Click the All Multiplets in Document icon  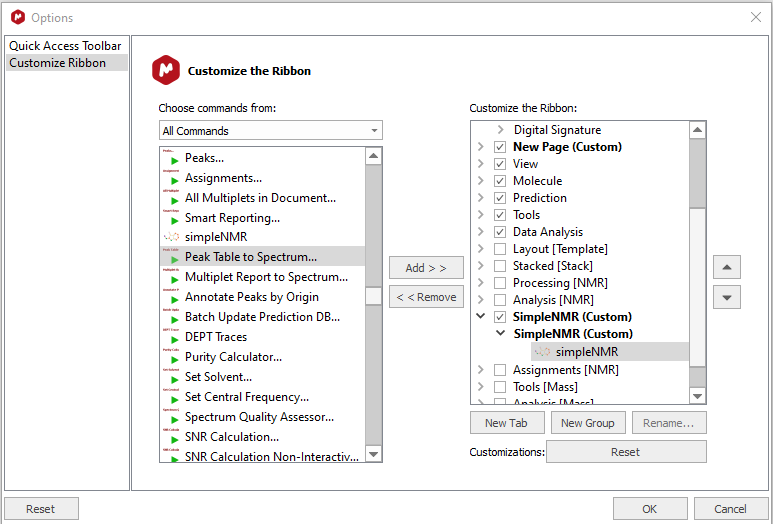pyautogui.click(x=171, y=198)
